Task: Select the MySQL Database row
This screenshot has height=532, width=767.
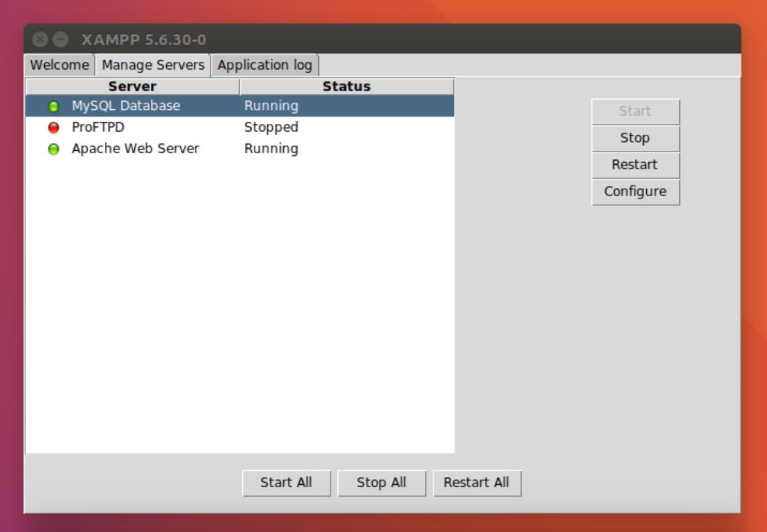Action: (240, 106)
